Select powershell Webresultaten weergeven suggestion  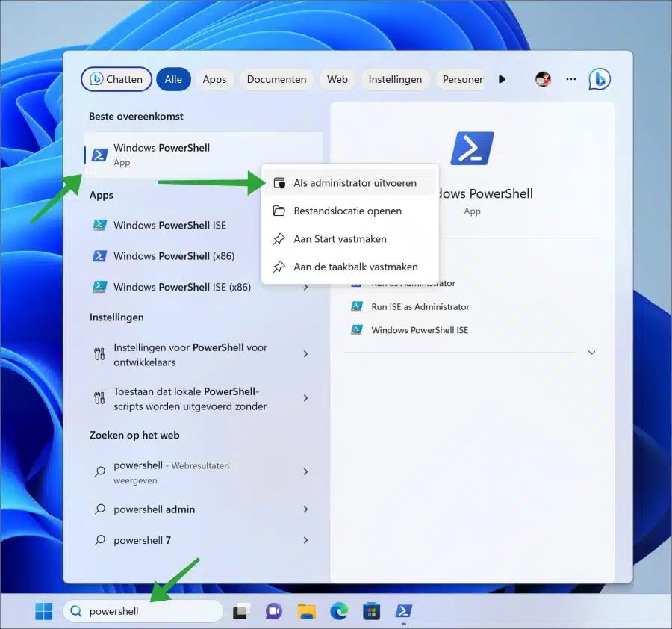click(202, 472)
